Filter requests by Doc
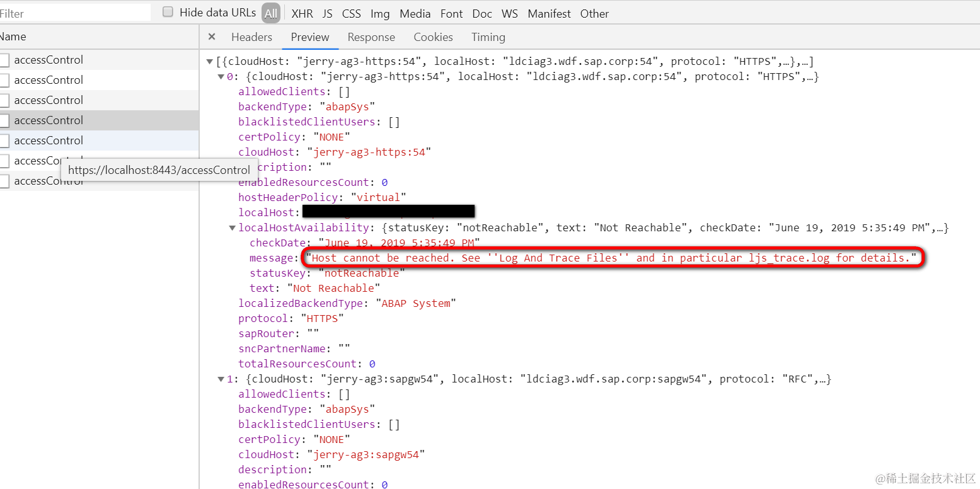The width and height of the screenshot is (980, 489). point(482,13)
